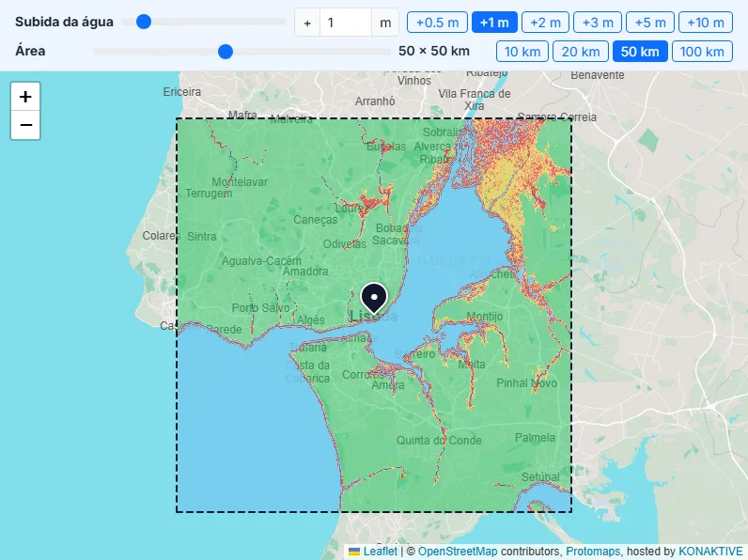Click the Quinta do Conde map label
748x560 pixels.
pyautogui.click(x=439, y=441)
